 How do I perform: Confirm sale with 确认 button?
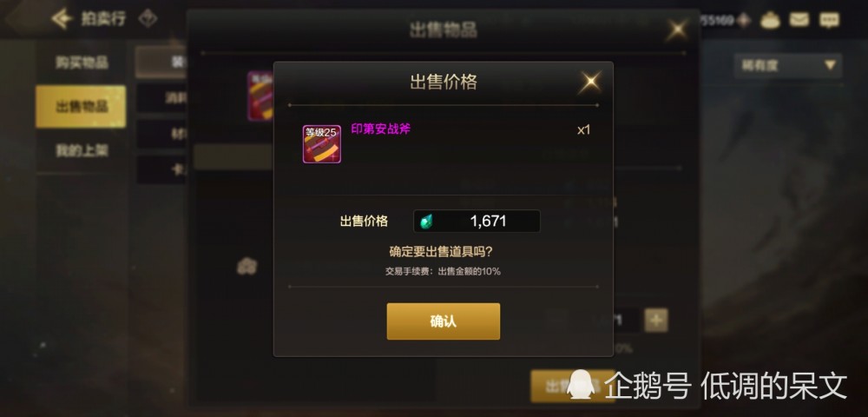coord(444,321)
